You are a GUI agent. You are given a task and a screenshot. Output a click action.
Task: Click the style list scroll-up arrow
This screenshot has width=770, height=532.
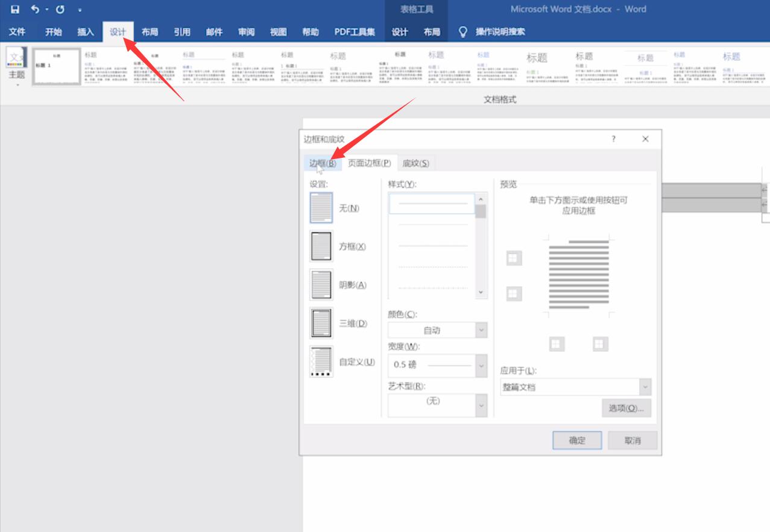(x=481, y=199)
